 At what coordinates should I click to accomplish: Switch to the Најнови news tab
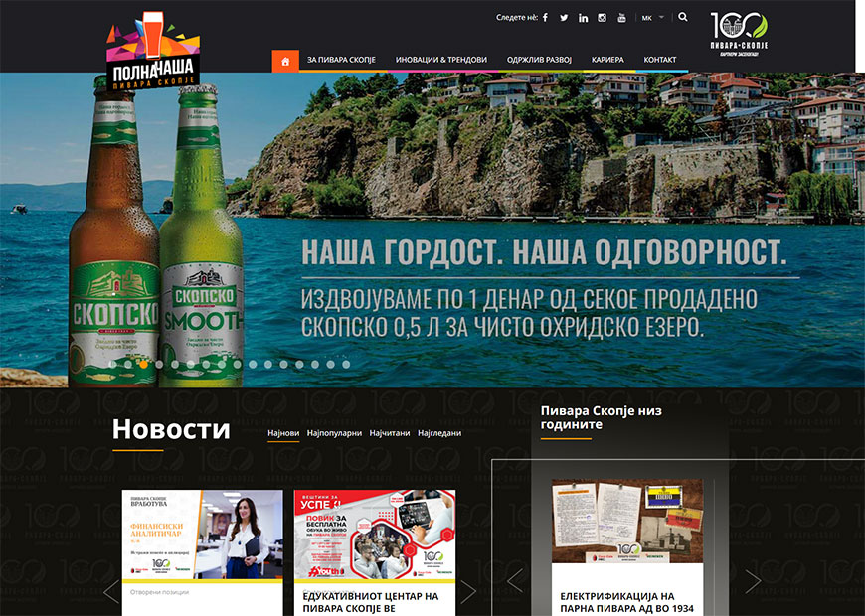click(x=283, y=433)
